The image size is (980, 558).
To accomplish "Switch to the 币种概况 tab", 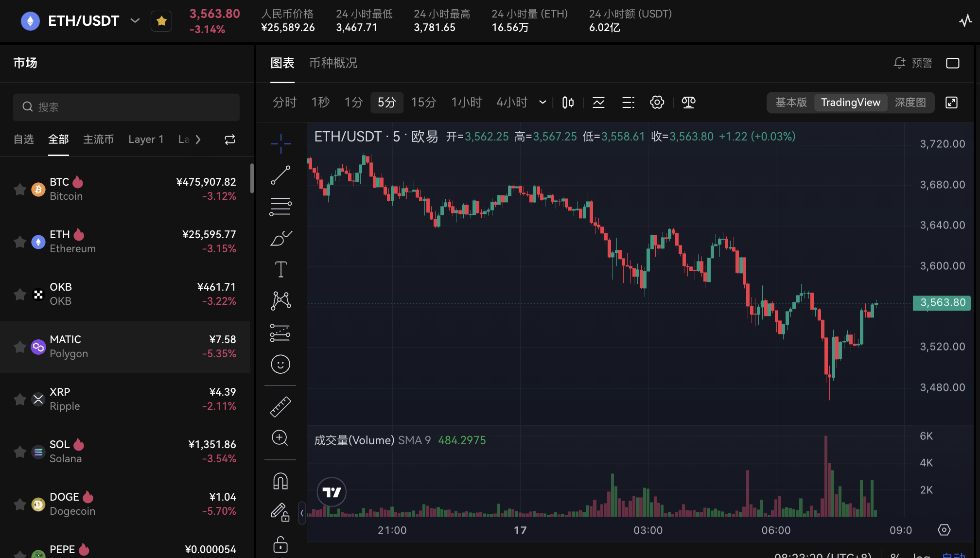I will pyautogui.click(x=333, y=63).
